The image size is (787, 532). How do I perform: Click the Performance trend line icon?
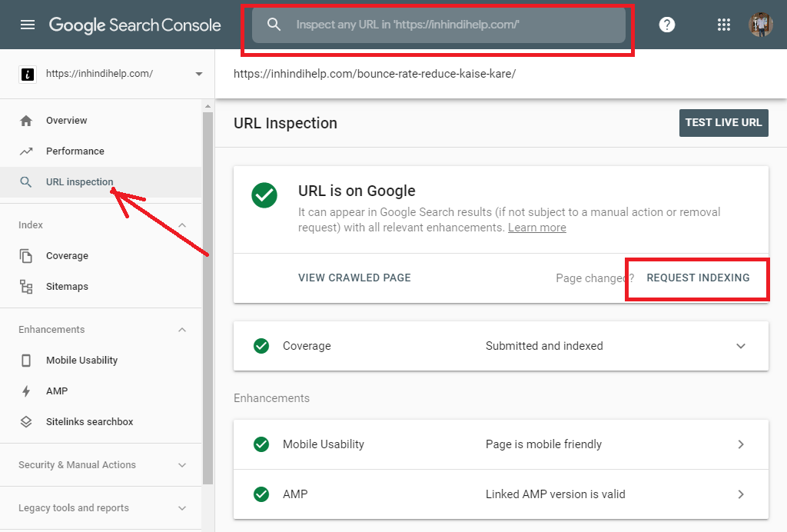click(x=26, y=151)
